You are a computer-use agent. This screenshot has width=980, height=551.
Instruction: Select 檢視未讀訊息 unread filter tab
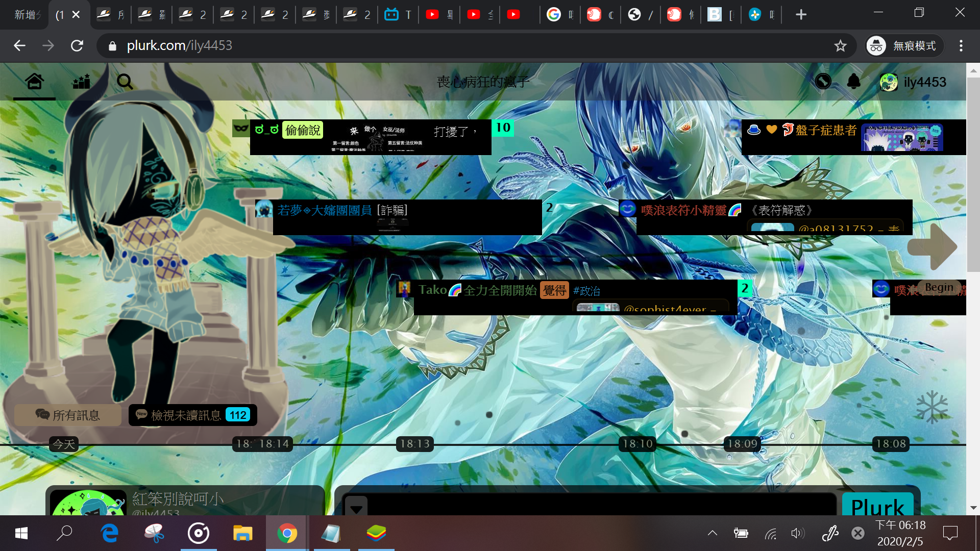coord(193,415)
